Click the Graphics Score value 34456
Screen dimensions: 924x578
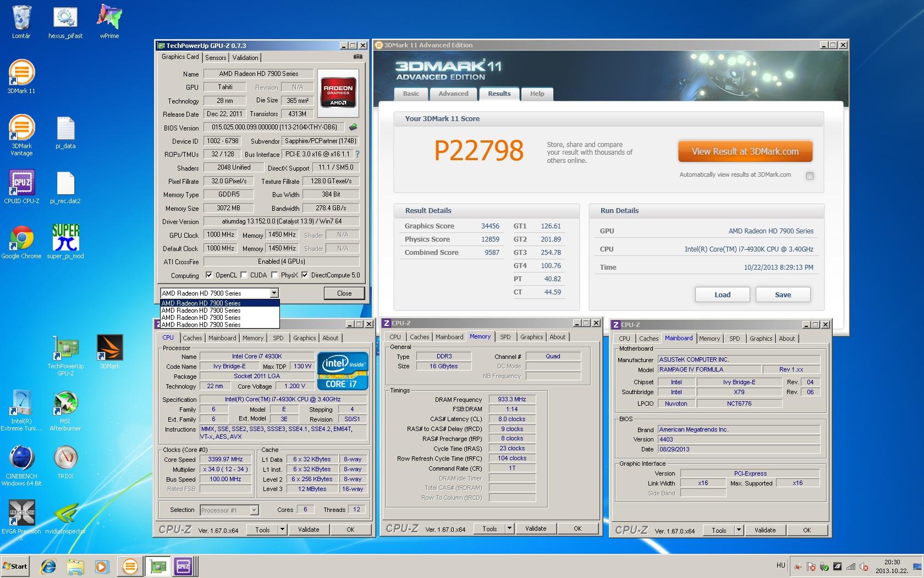490,226
